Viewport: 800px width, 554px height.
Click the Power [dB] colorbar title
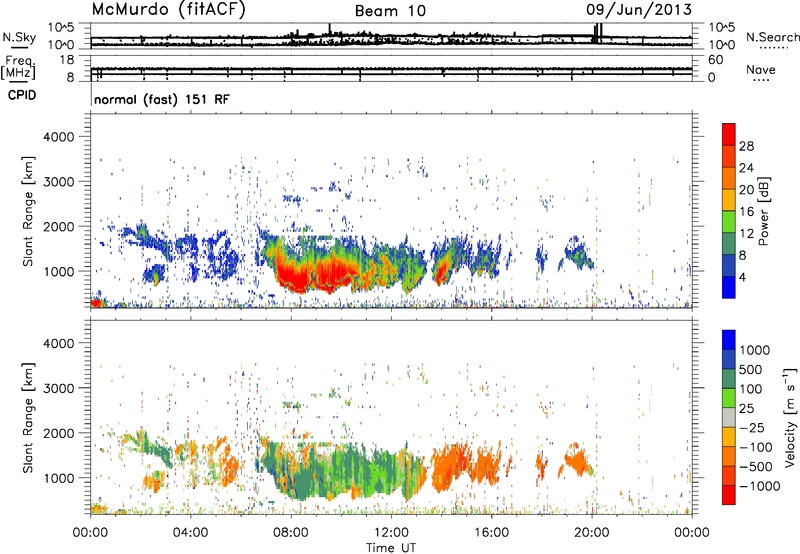[763, 211]
